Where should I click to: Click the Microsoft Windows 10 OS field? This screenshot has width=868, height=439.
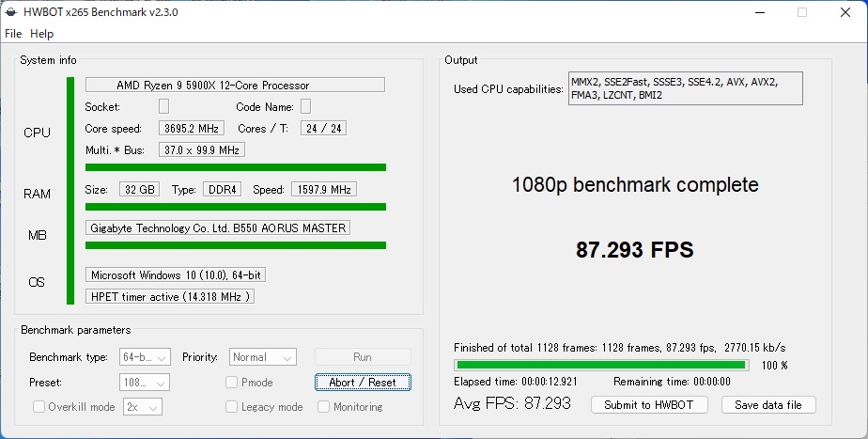[176, 274]
